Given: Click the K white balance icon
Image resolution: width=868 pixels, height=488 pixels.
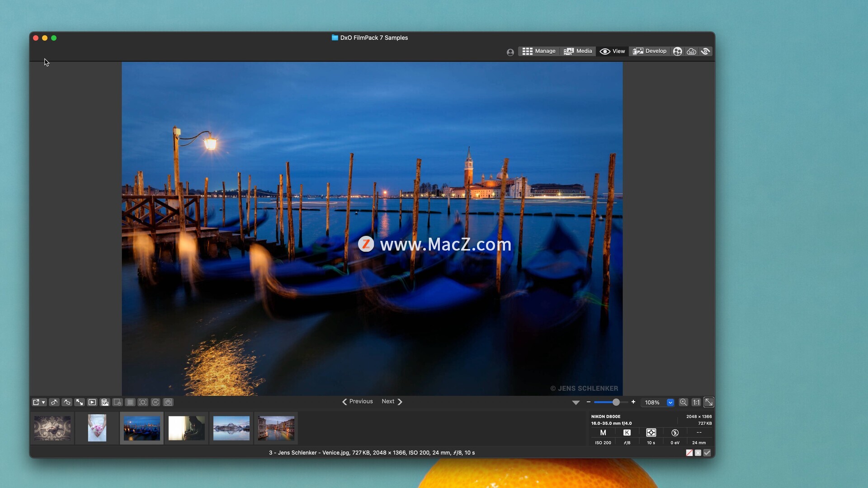Looking at the screenshot, I should (x=627, y=433).
